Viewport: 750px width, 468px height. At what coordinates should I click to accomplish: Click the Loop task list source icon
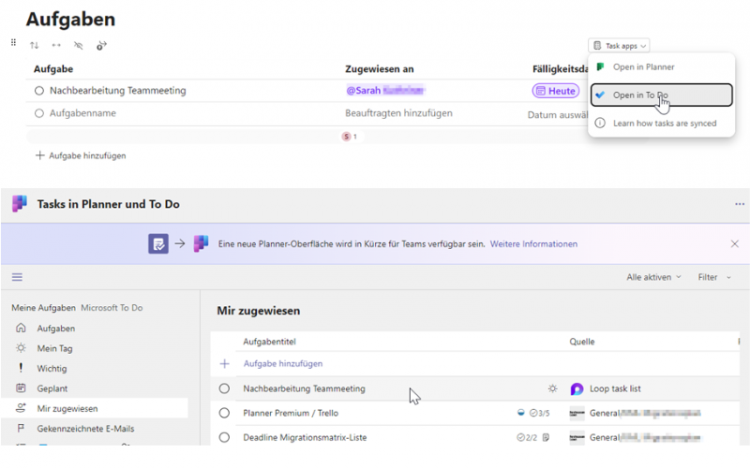pyautogui.click(x=576, y=388)
